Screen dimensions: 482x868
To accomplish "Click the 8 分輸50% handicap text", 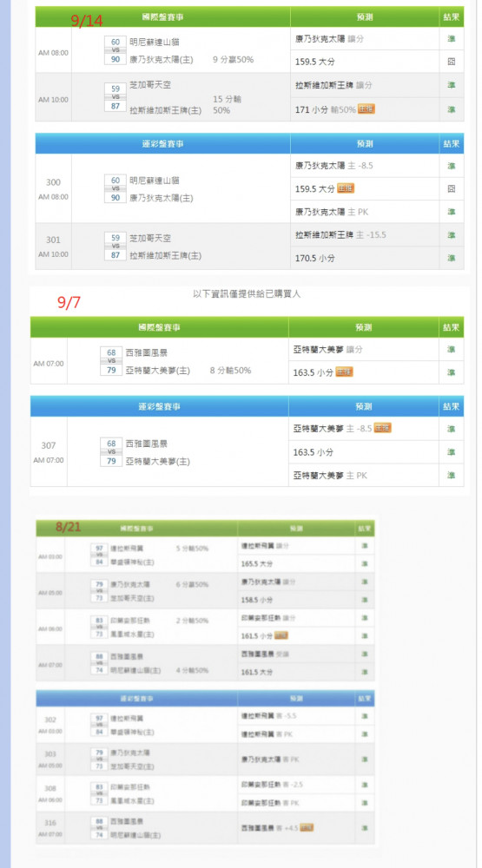I will [x=230, y=371].
